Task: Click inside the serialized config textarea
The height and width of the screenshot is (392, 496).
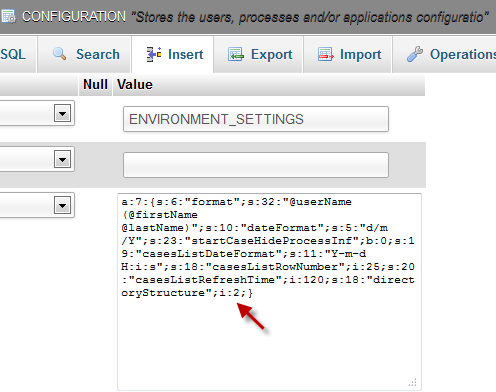Action: [269, 292]
